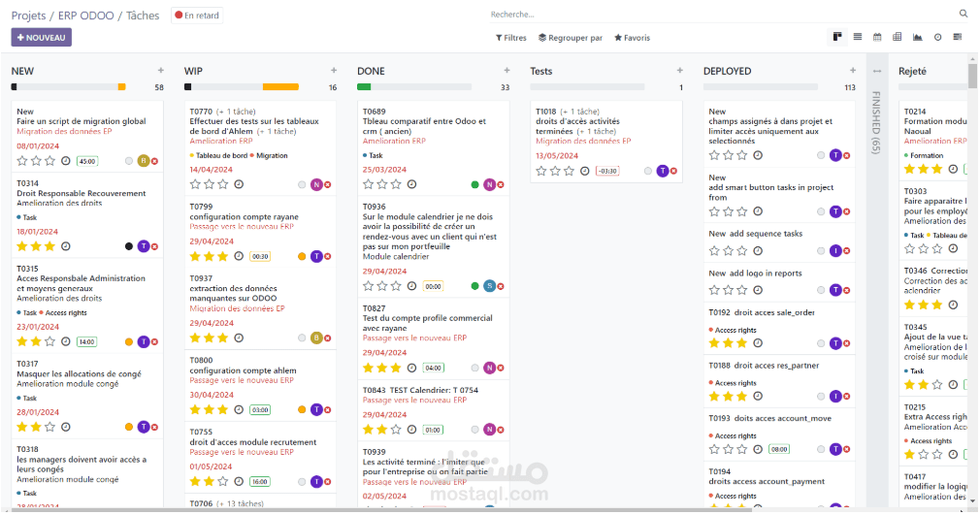Go to Projets breadcrumb
Screen dimensions: 980x515
point(29,15)
